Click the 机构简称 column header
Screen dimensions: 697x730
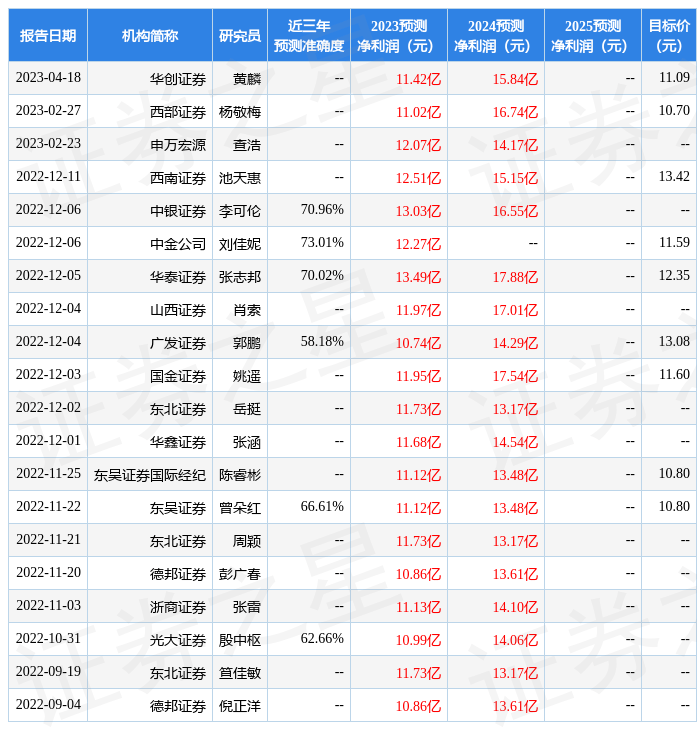coord(150,36)
